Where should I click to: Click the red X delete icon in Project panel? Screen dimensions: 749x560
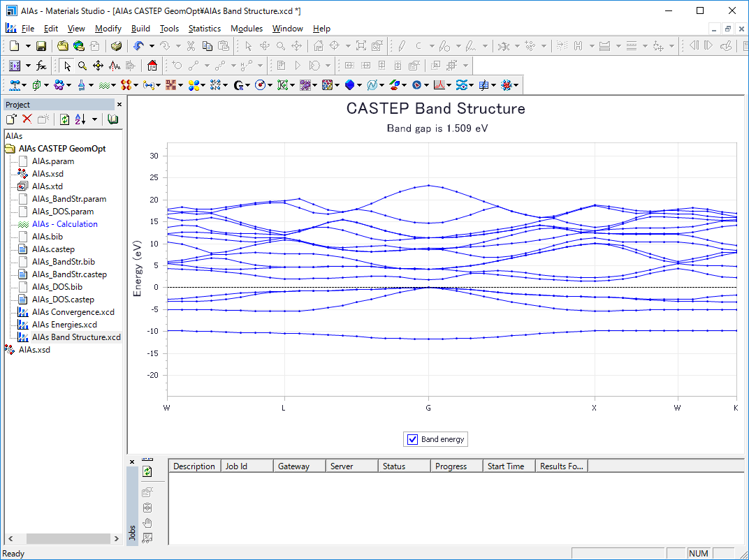pos(27,119)
